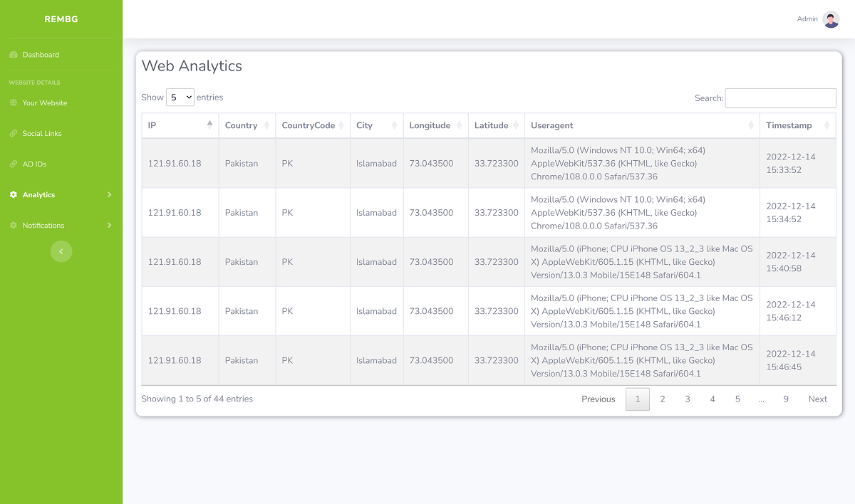Open Your Website in the sidebar
This screenshot has height=504, width=855.
[x=44, y=103]
